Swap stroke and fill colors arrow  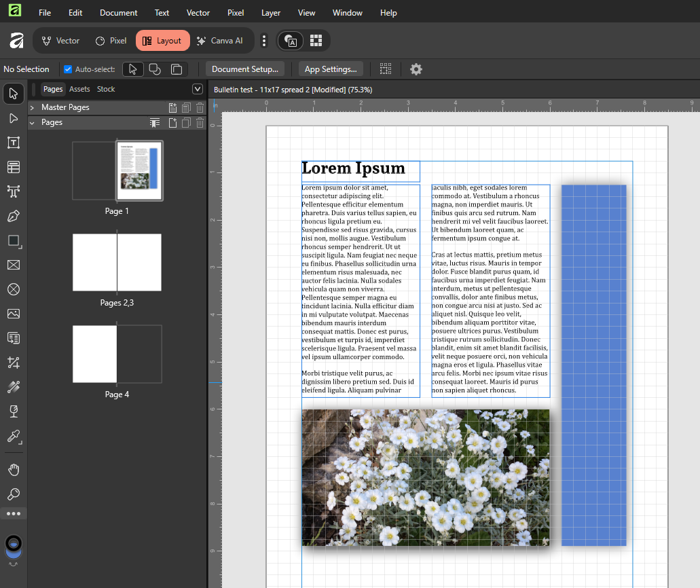click(14, 565)
